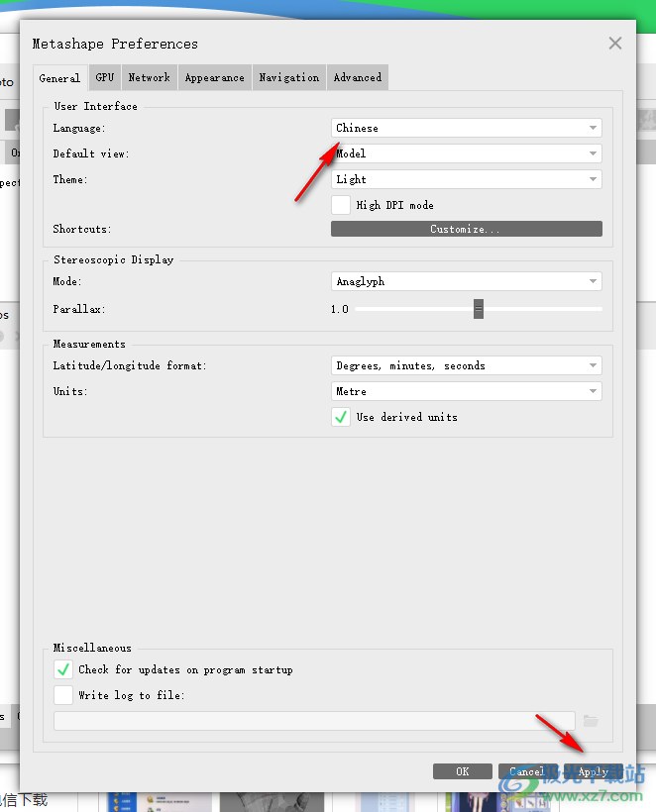Go to the Navigation tab
The image size is (656, 812).
(x=289, y=77)
